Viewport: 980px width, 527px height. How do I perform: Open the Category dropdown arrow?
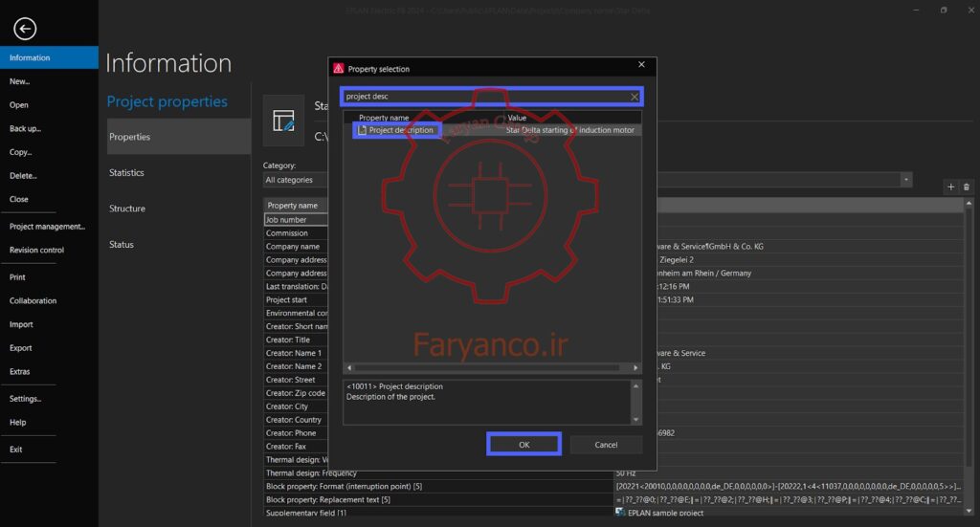(905, 180)
